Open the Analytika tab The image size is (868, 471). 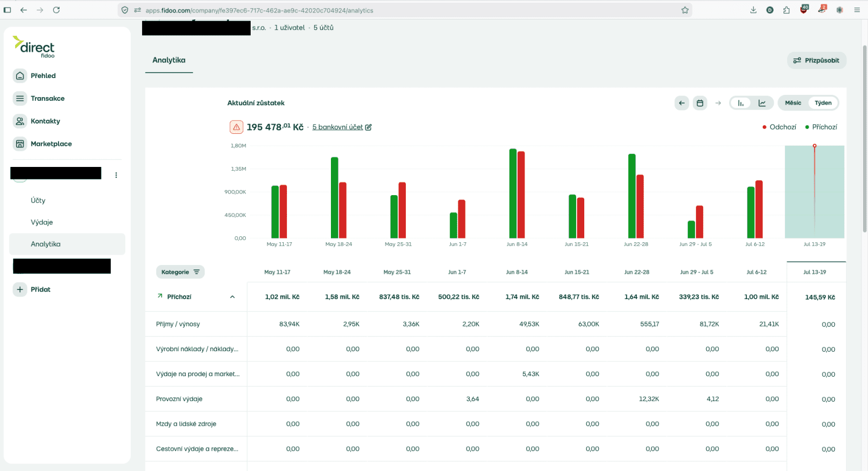point(169,60)
